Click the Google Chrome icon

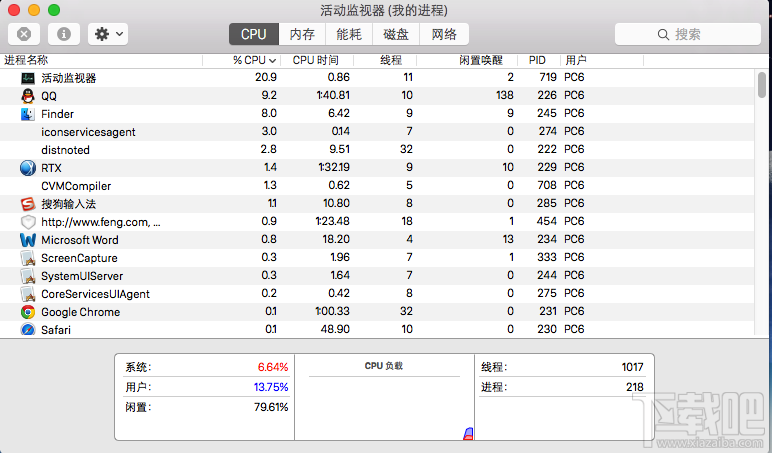coord(27,312)
